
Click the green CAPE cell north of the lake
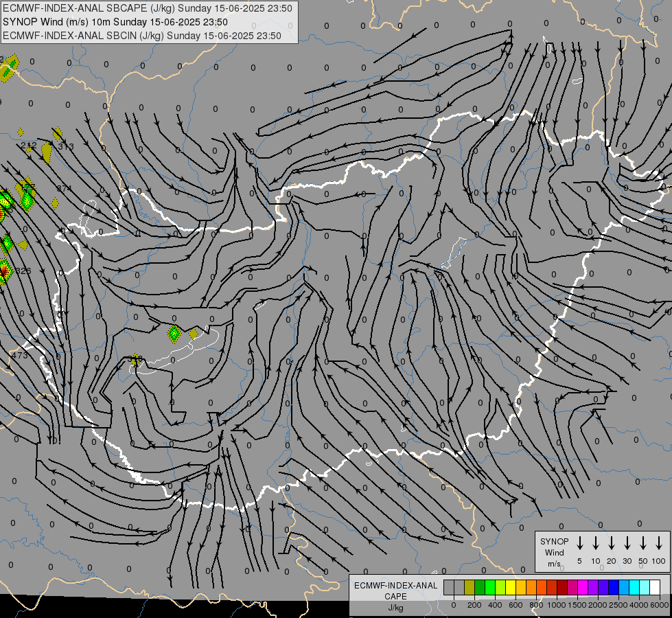[174, 334]
